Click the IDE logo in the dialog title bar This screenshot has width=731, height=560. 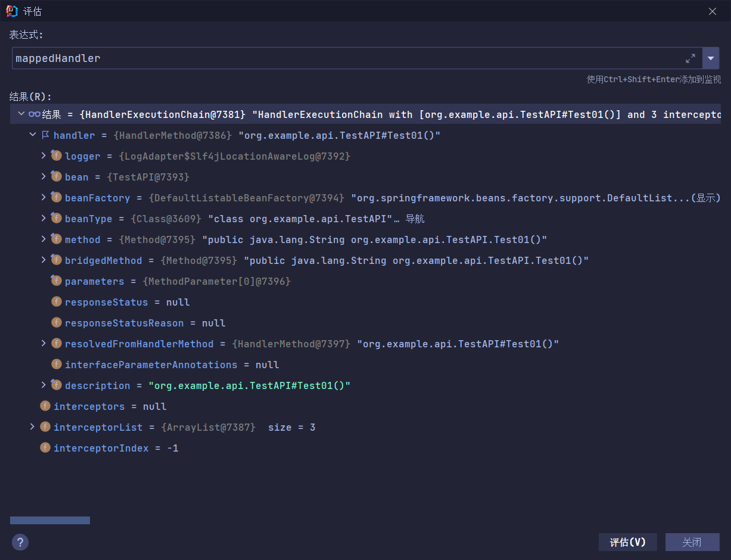(x=10, y=11)
